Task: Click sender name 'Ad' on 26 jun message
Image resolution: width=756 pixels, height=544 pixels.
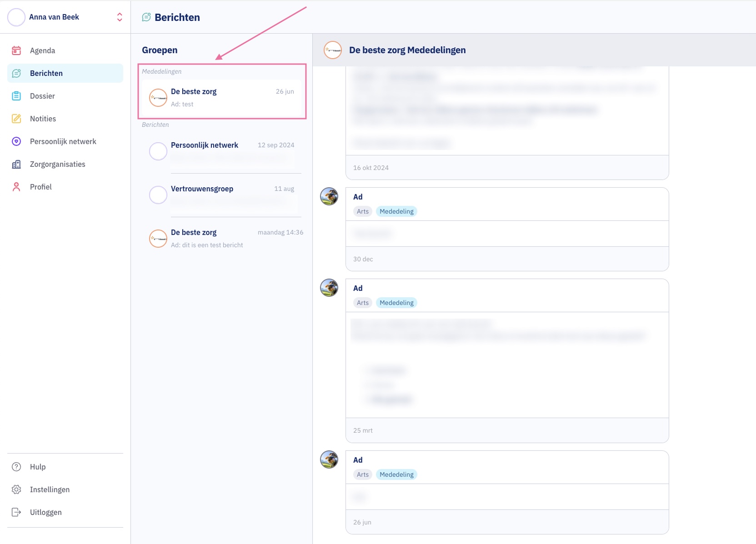Action: point(358,460)
